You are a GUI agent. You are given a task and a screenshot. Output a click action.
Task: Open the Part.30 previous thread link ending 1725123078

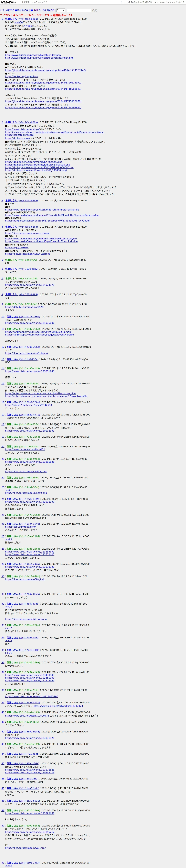coord(43,101)
